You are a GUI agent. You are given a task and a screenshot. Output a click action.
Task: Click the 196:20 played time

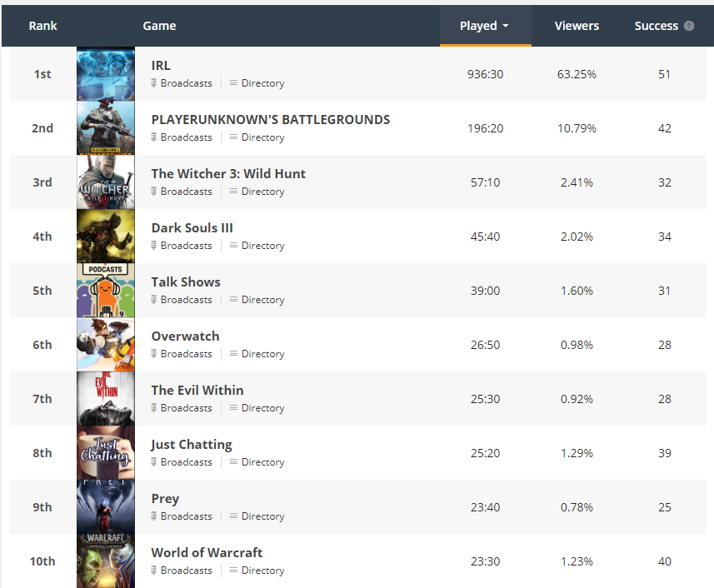[x=486, y=128]
